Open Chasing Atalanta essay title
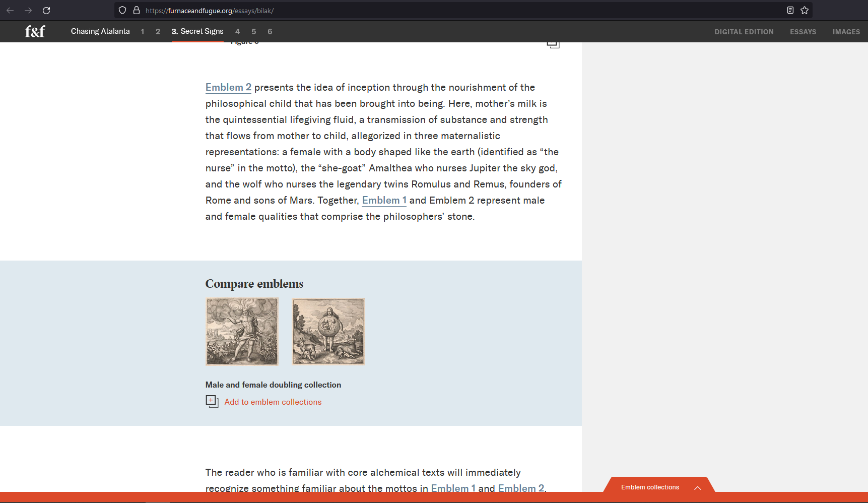The height and width of the screenshot is (503, 868). point(100,31)
